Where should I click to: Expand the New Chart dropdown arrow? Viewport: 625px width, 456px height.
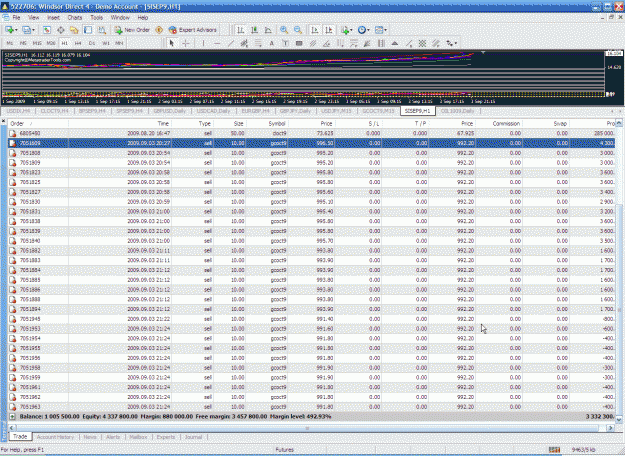pos(16,30)
